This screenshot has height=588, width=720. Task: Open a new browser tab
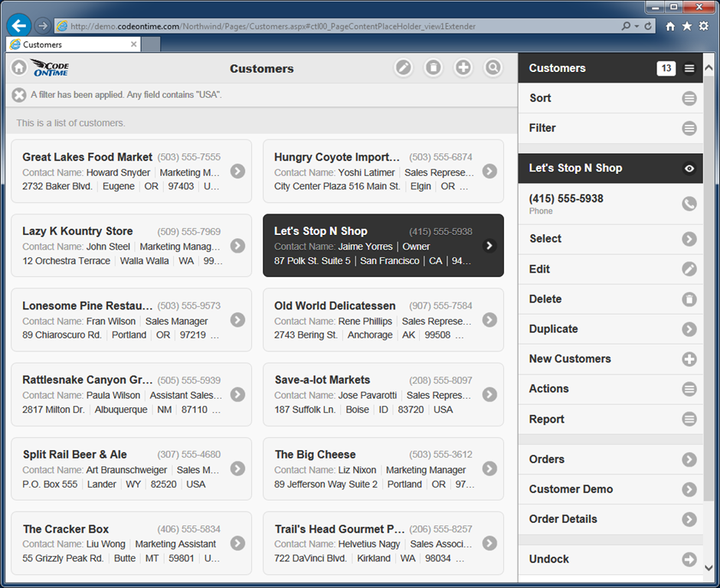[x=151, y=44]
